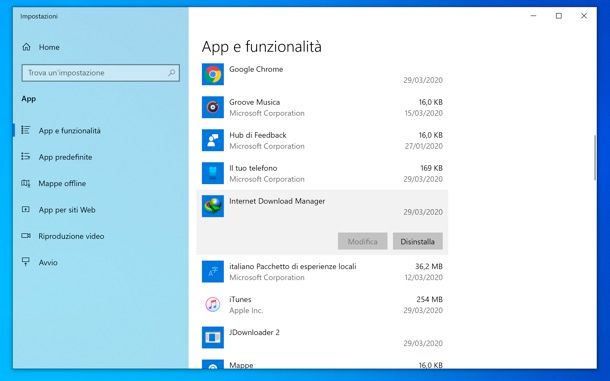
Task: Open the Mappe offline section
Action: (101, 183)
